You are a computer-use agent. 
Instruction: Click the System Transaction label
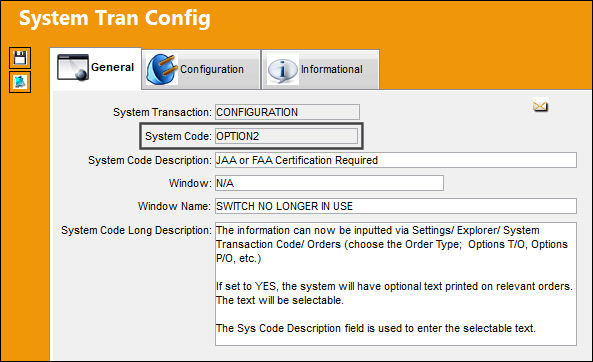click(162, 112)
